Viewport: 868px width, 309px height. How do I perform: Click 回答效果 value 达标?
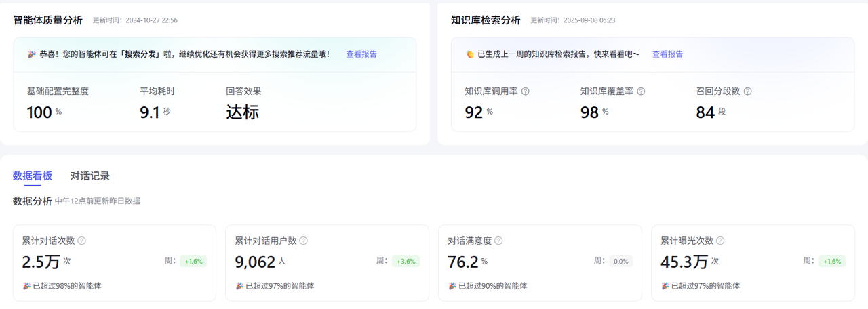pyautogui.click(x=243, y=112)
